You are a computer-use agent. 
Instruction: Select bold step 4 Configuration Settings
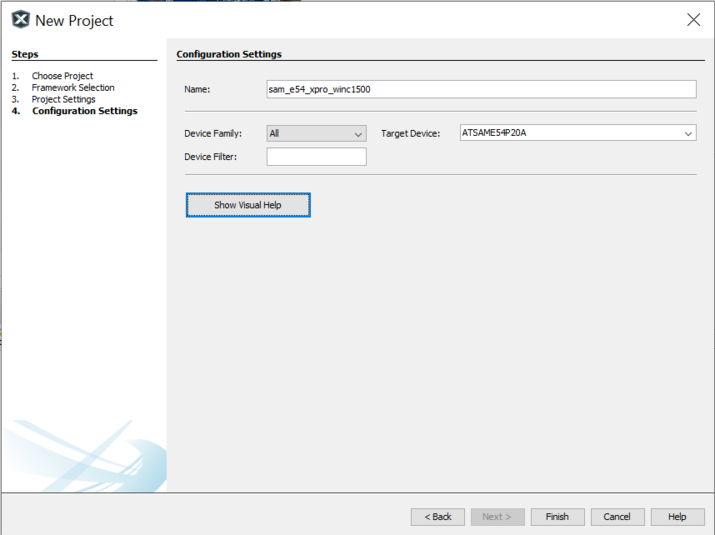point(84,111)
